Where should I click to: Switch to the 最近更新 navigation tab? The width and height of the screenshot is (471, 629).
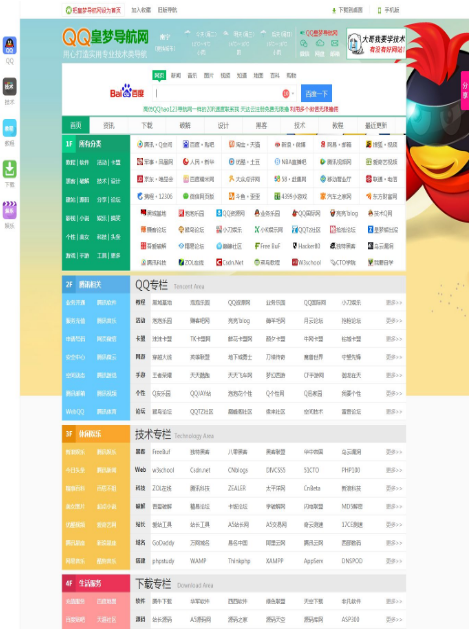376,125
